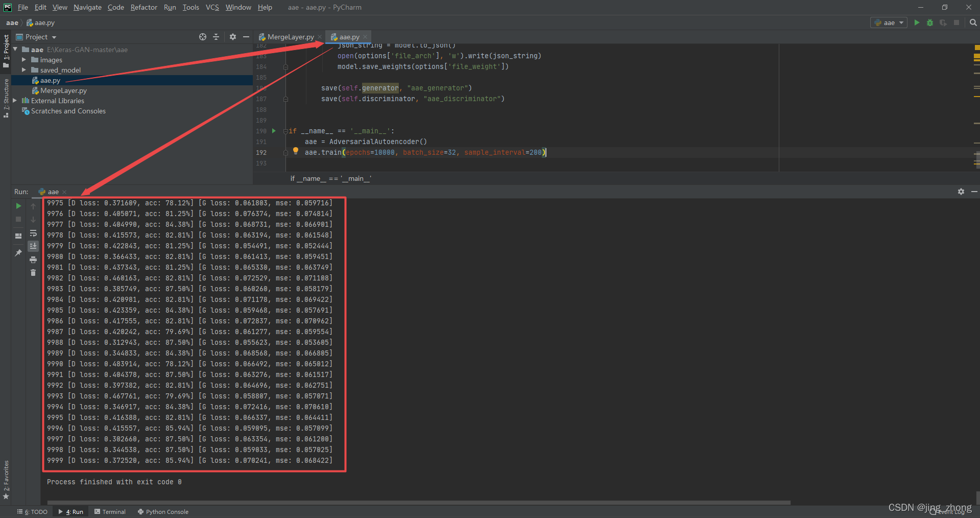
Task: Toggle the Project side tab
Action: [x=6, y=51]
